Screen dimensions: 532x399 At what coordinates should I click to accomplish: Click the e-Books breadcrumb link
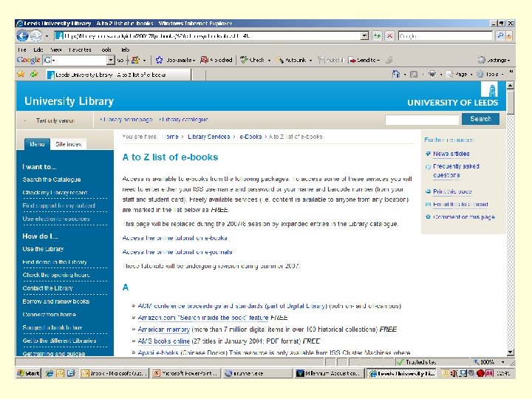coord(250,137)
